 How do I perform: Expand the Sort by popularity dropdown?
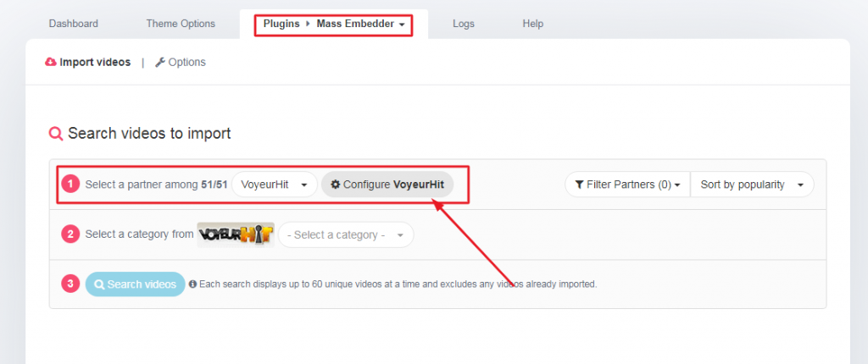(752, 185)
